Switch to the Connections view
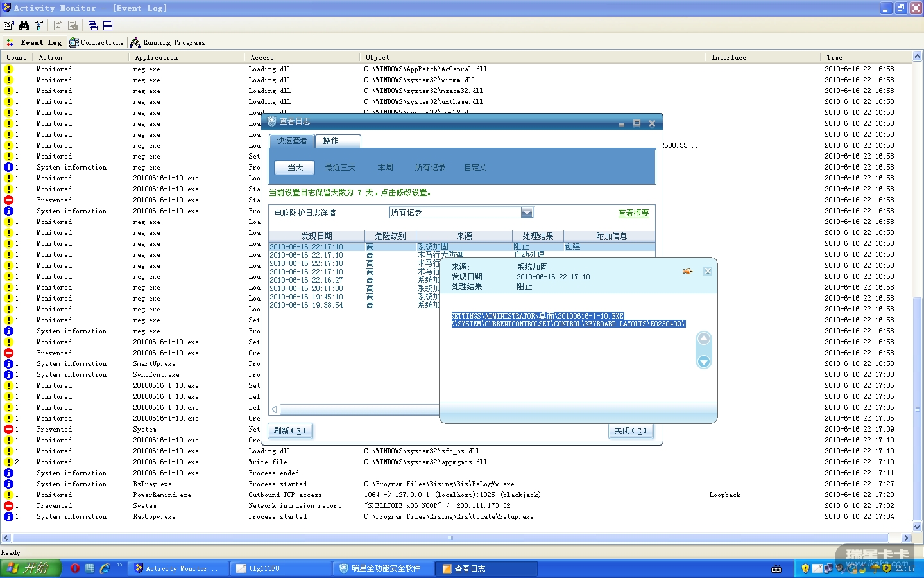 (97, 42)
